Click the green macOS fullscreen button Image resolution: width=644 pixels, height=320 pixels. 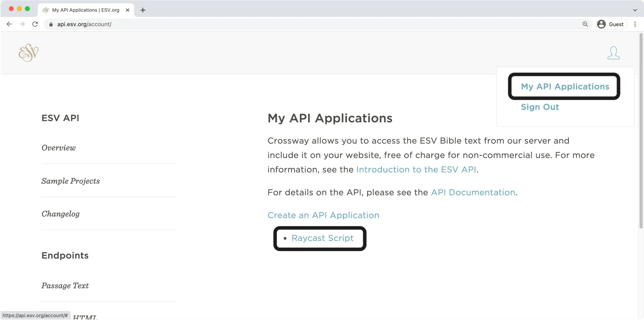pos(27,9)
